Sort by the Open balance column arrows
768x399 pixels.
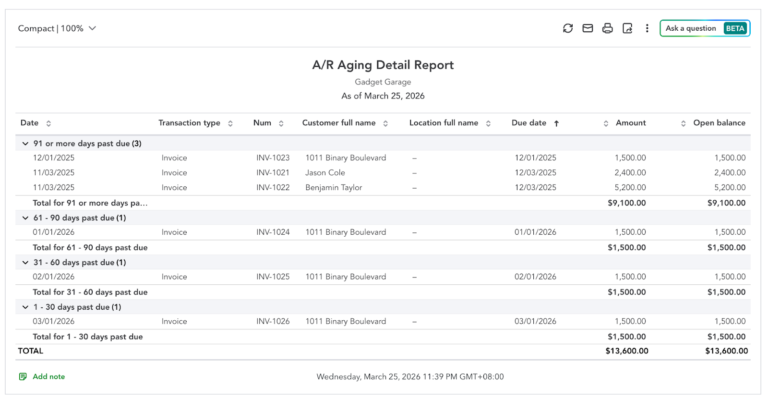tap(683, 123)
